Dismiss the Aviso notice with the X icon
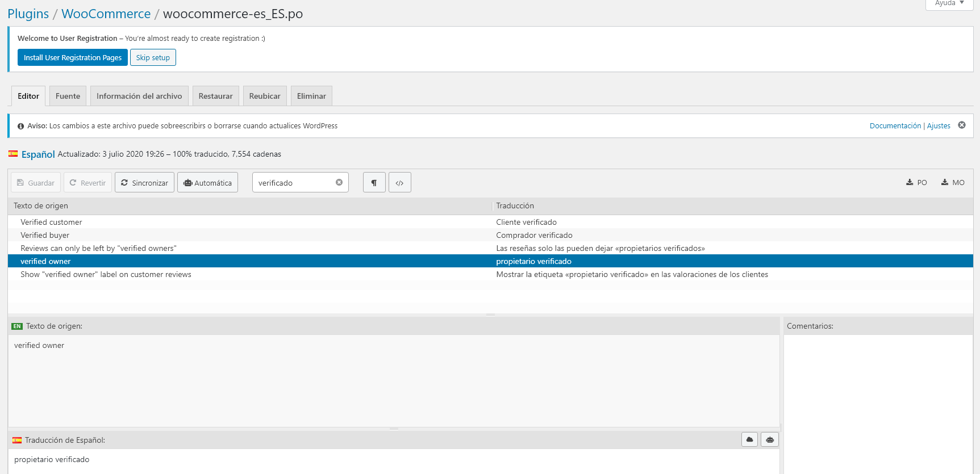 (x=962, y=125)
